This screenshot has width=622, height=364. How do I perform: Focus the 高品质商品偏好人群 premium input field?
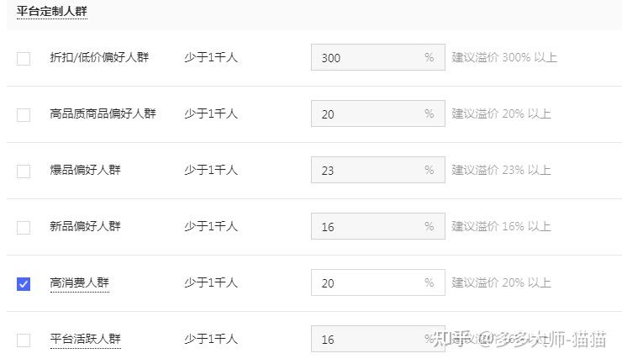pyautogui.click(x=370, y=114)
